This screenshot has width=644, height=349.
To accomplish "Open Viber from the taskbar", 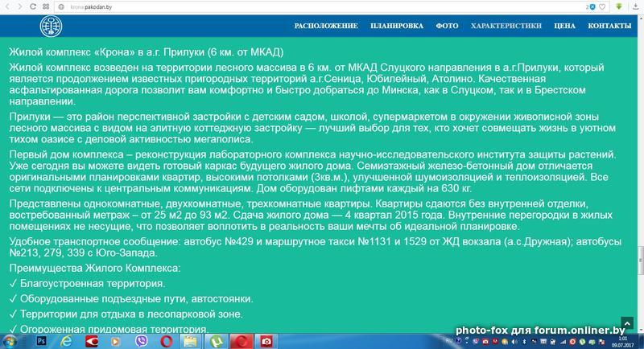I will coord(142,341).
